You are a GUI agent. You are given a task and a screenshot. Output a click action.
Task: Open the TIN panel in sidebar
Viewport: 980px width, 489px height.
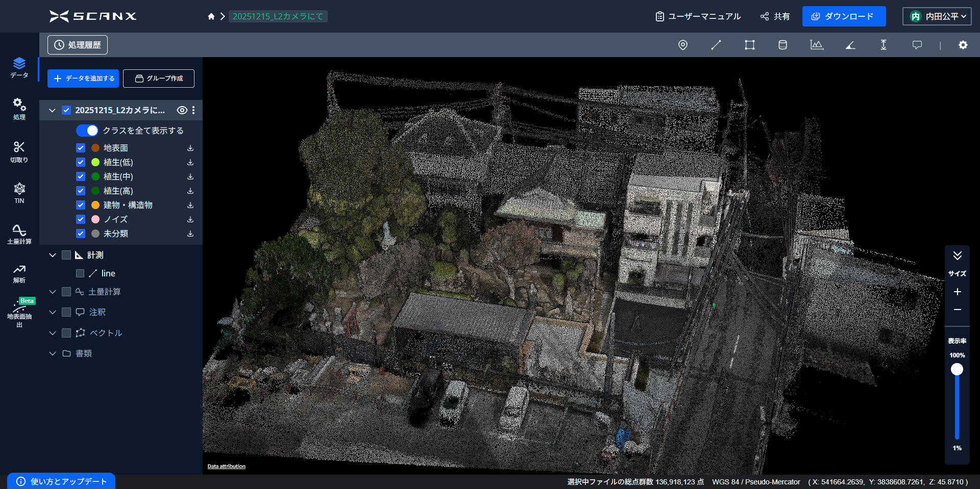pyautogui.click(x=19, y=193)
